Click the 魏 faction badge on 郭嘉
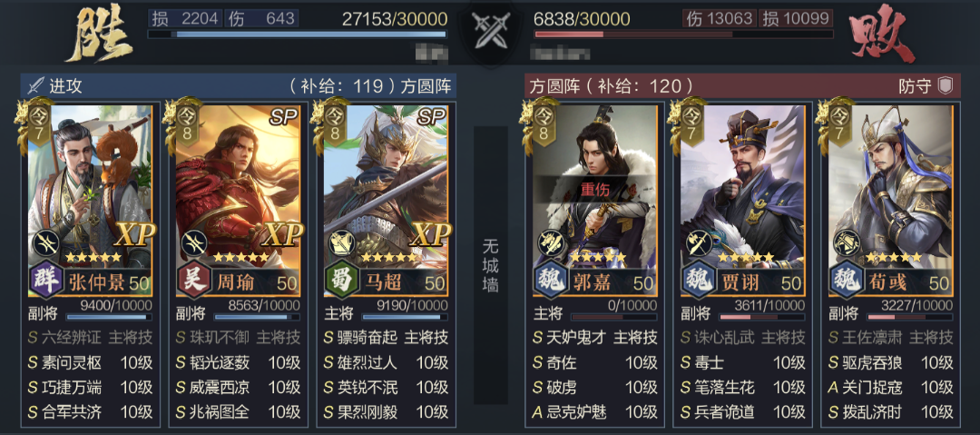The image size is (980, 435). pos(551,282)
